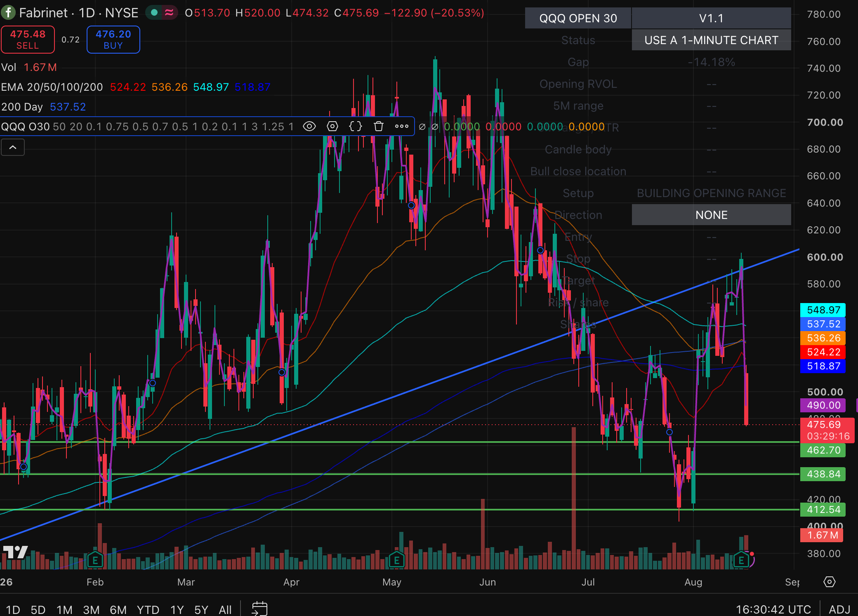The height and width of the screenshot is (616, 858).
Task: Remove the QQQ O30 indicator with trash icon
Action: tap(379, 127)
